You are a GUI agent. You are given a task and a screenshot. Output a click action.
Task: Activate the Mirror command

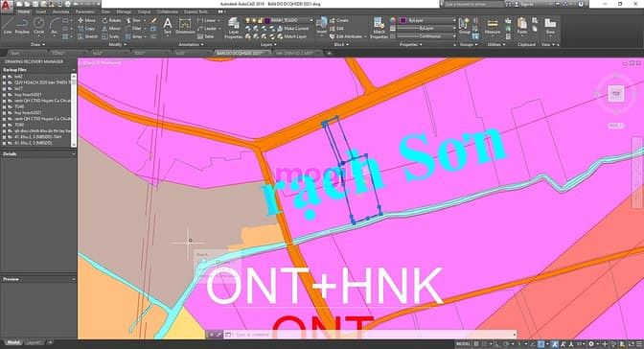(111, 29)
